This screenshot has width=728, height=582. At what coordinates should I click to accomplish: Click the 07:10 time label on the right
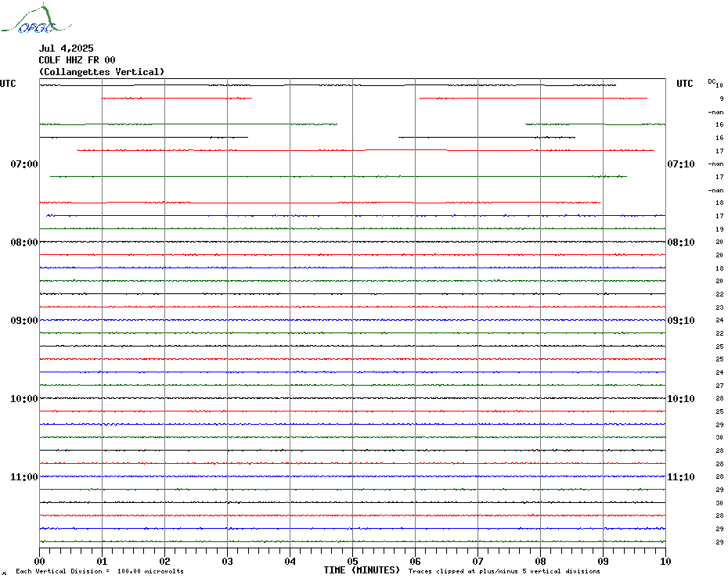pyautogui.click(x=681, y=163)
